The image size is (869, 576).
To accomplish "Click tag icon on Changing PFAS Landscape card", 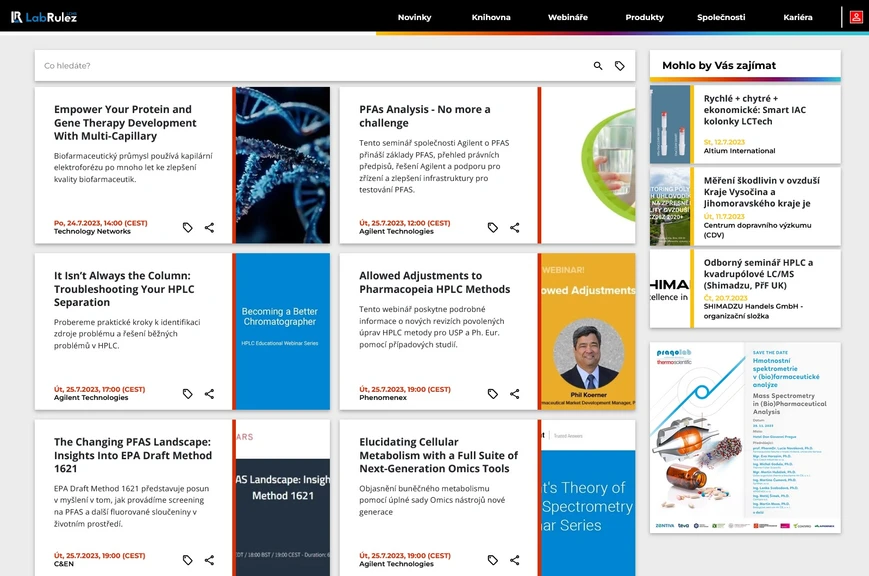I will click(x=188, y=560).
